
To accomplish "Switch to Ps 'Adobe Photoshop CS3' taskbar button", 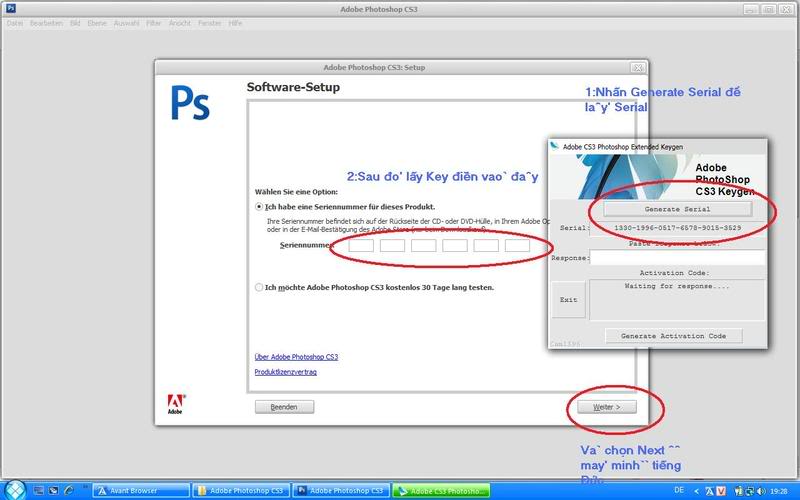I will pos(341,491).
